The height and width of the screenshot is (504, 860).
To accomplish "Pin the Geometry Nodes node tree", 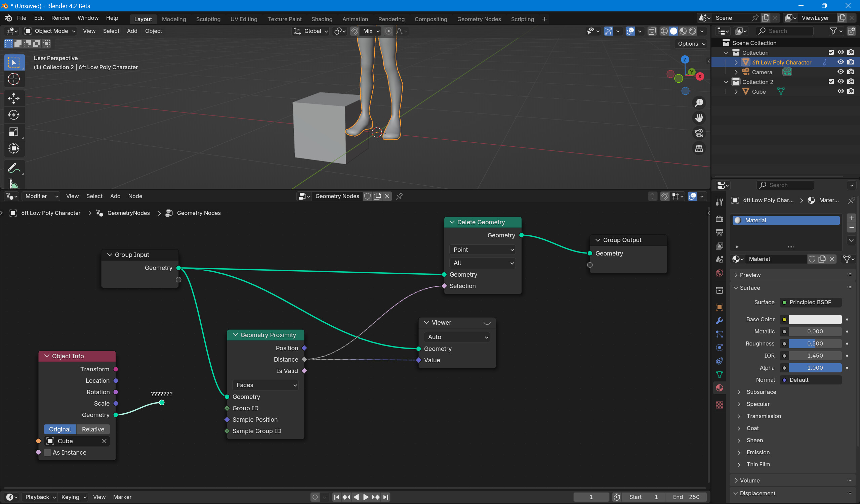I will [x=399, y=196].
